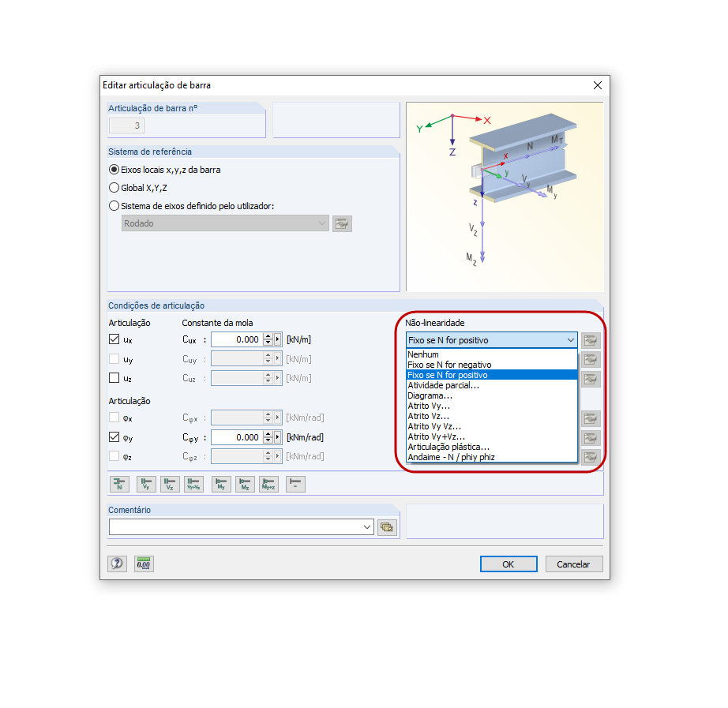Click edit nonlinearity icon in uy row

pyautogui.click(x=591, y=359)
